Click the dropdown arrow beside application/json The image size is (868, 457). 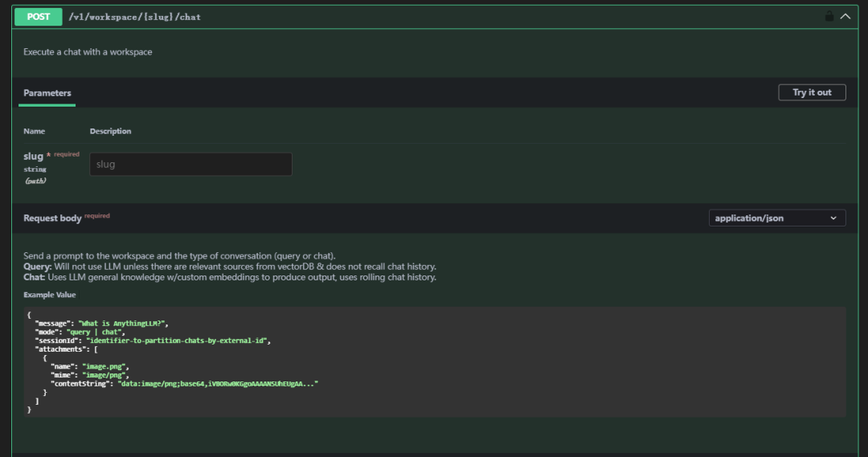[x=833, y=218]
